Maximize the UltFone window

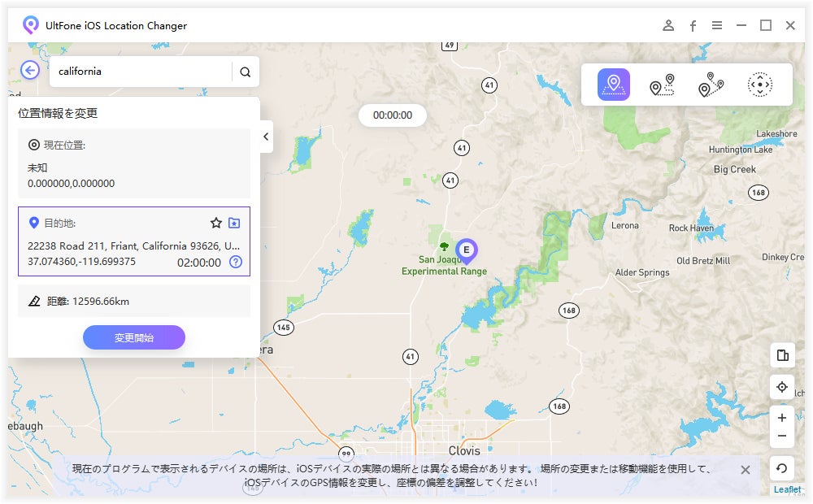point(766,25)
